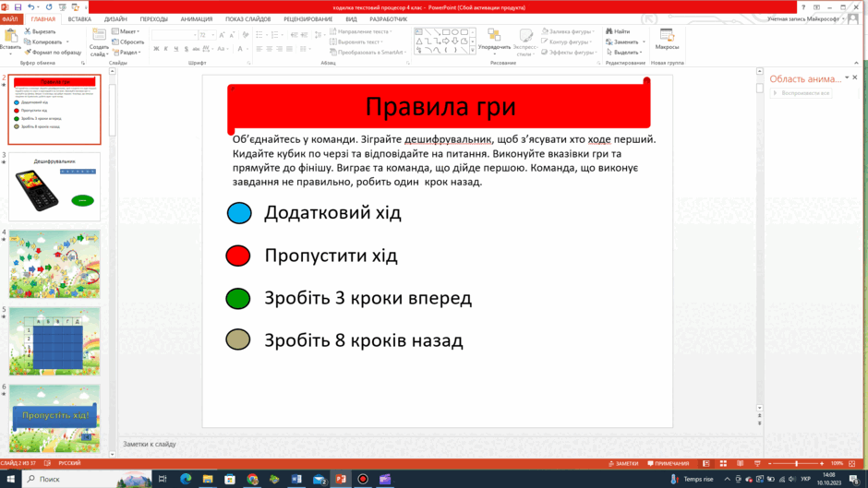Screen dimensions: 868x488
Task: Switch to Slide Sorter view in status bar
Action: pyautogui.click(x=723, y=464)
